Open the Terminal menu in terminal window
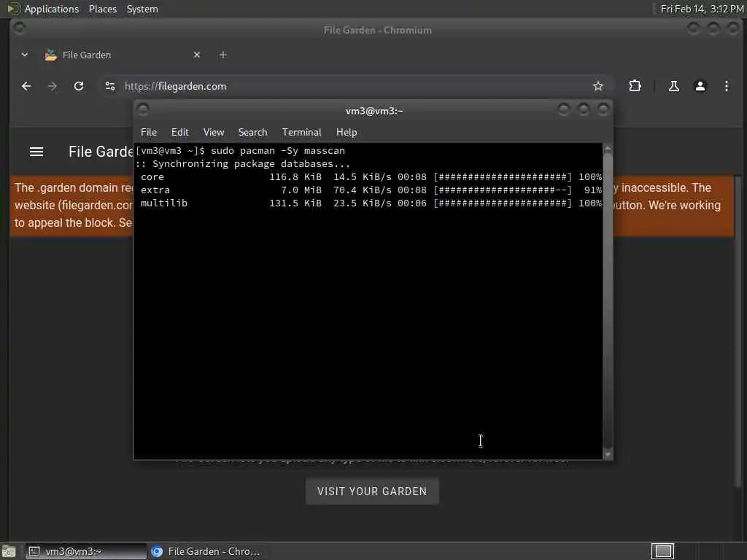 (x=301, y=133)
